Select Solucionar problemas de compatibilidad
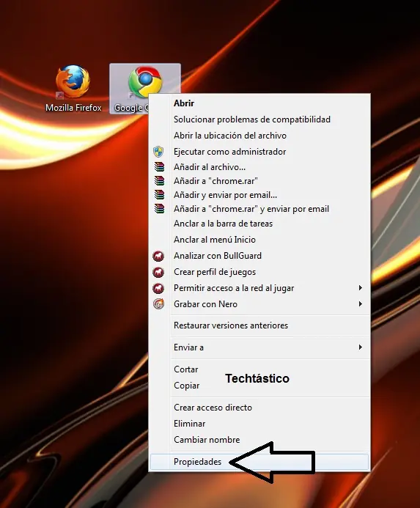 tap(259, 119)
